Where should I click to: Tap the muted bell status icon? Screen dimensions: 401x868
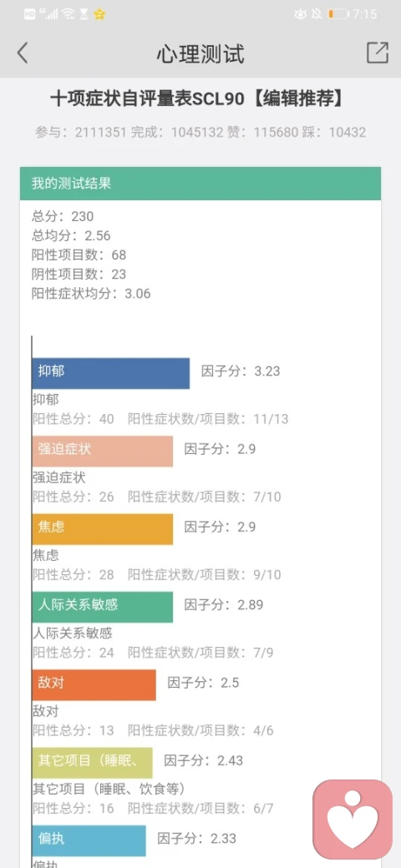tap(317, 14)
